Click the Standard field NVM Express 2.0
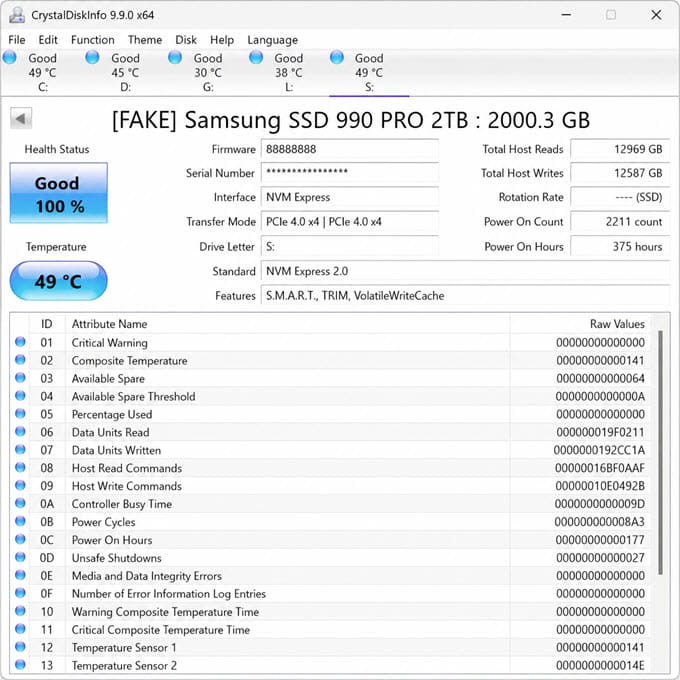The width and height of the screenshot is (680, 680). pyautogui.click(x=465, y=271)
